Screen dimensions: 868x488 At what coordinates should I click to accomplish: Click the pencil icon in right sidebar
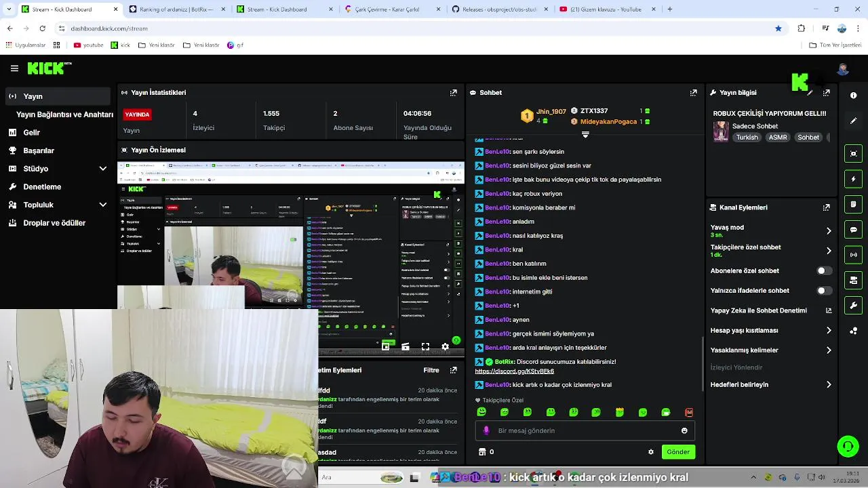pos(854,121)
